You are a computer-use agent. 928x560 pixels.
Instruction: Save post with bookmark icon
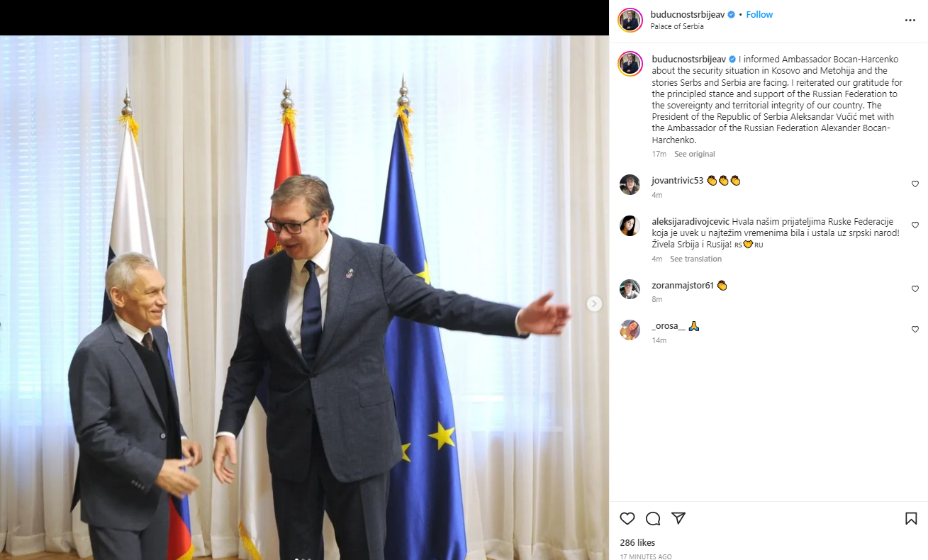coord(911,519)
